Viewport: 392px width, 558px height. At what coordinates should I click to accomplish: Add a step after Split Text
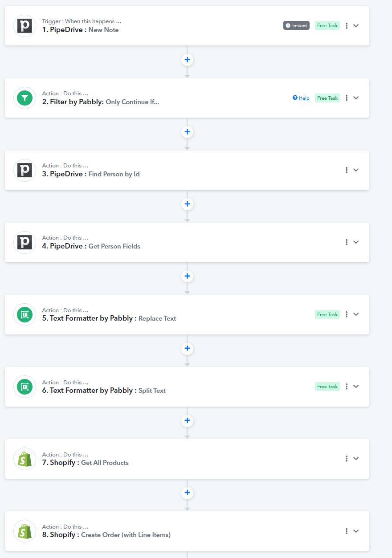(x=187, y=420)
